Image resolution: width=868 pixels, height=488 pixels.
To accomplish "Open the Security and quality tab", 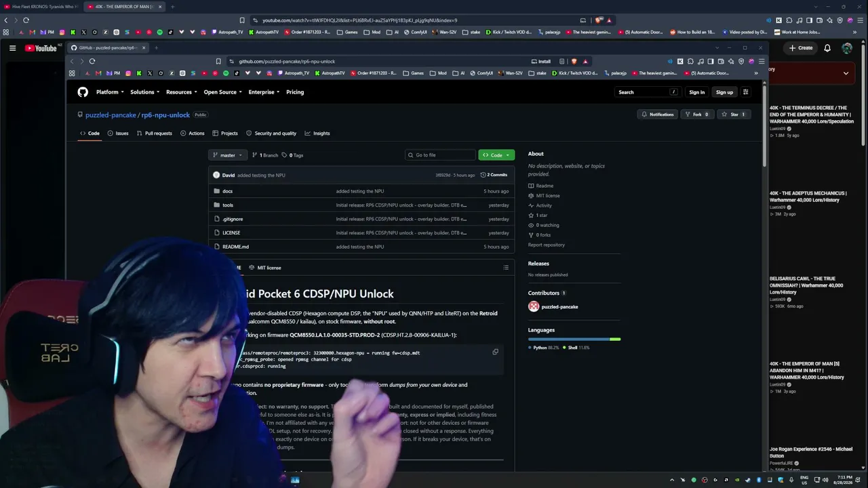I will tap(271, 134).
